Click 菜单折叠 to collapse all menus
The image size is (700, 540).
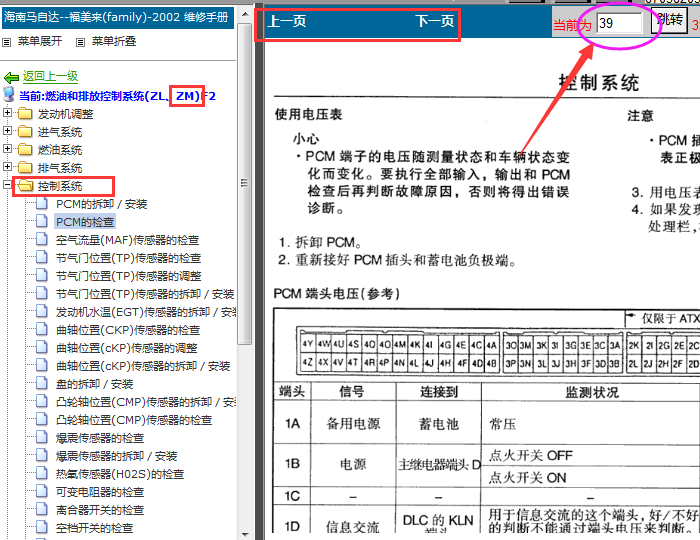pos(114,42)
